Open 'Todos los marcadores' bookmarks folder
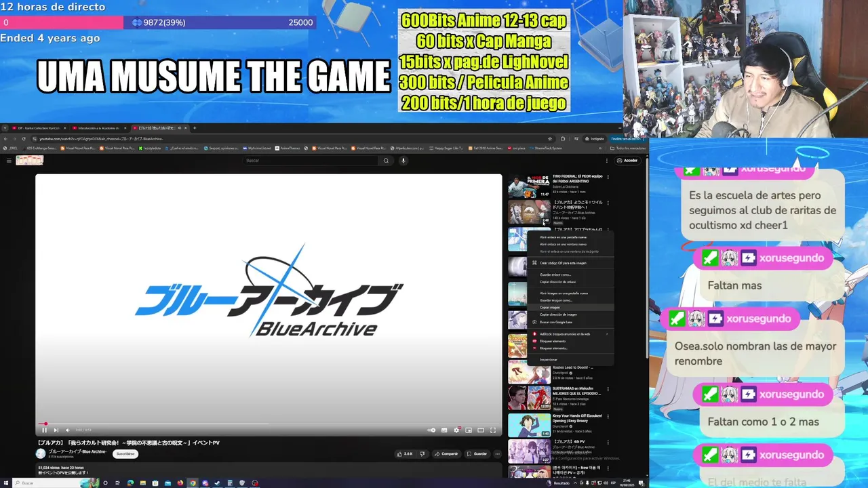 [x=629, y=148]
